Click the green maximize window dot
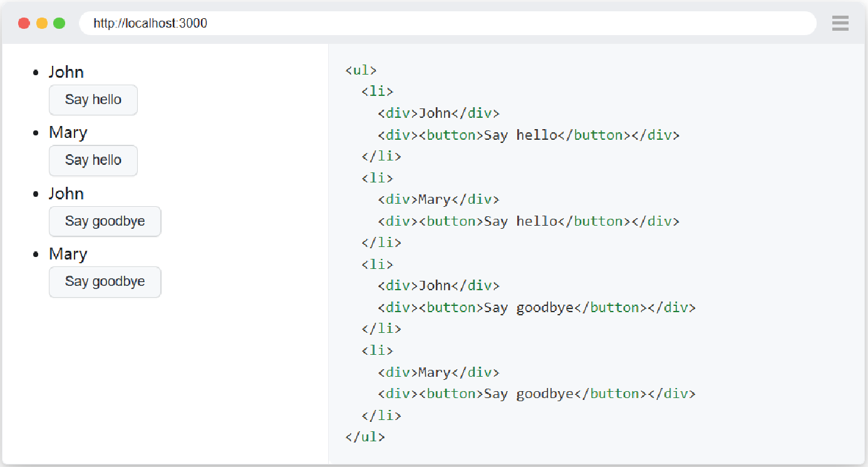The height and width of the screenshot is (467, 868). 59,24
